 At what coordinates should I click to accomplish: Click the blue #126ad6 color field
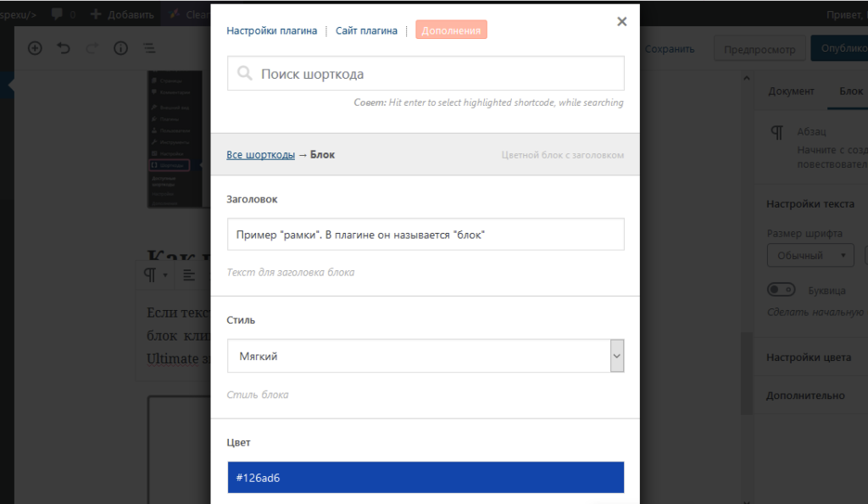426,477
